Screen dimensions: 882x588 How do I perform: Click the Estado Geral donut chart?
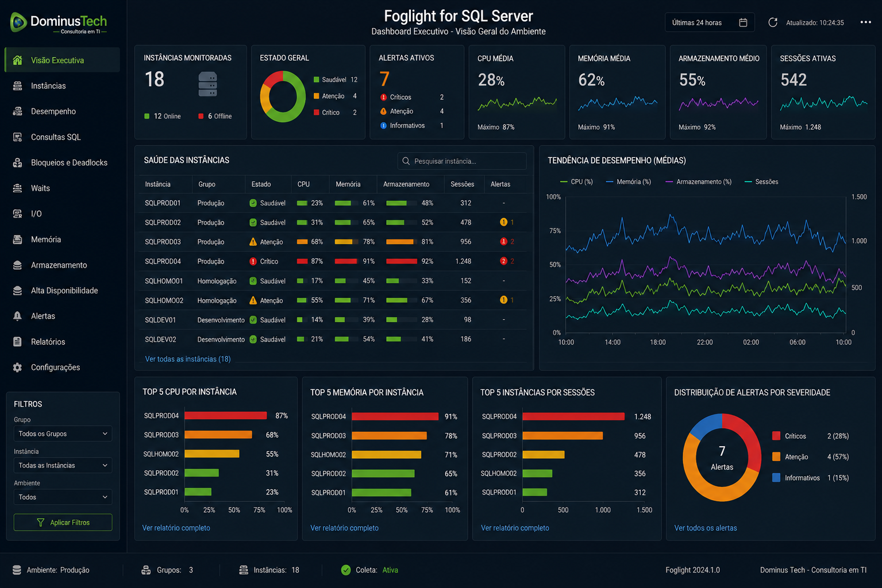283,96
